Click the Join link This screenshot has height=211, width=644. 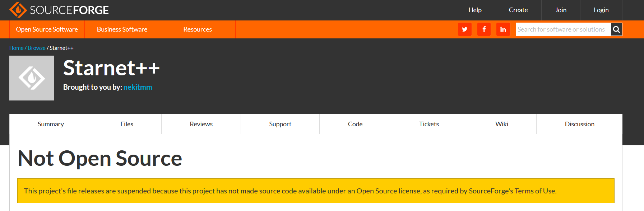point(561,10)
